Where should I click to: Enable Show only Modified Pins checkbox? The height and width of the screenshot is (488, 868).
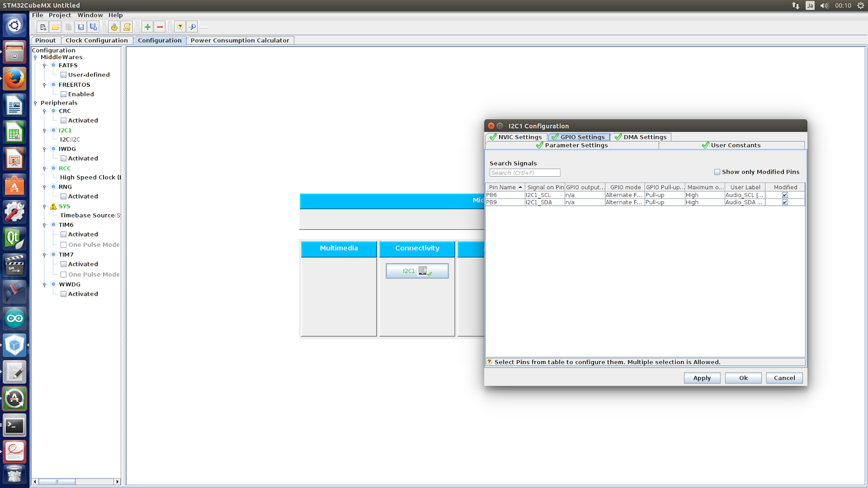(717, 172)
